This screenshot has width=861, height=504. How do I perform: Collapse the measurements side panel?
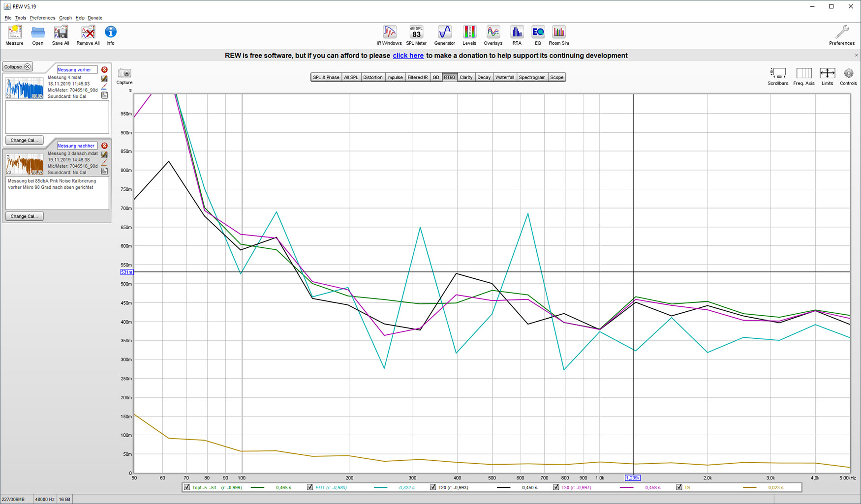[x=18, y=66]
